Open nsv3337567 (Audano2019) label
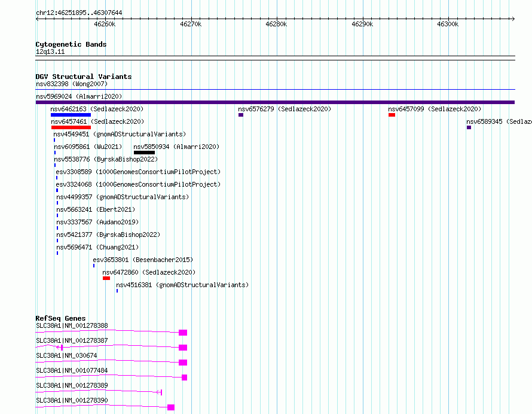 click(x=97, y=222)
